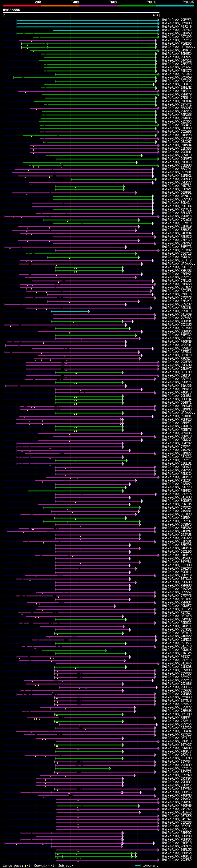197x868 pixels.
Task: Click label UniRef100_A4QPH9
Action: [177, 806]
